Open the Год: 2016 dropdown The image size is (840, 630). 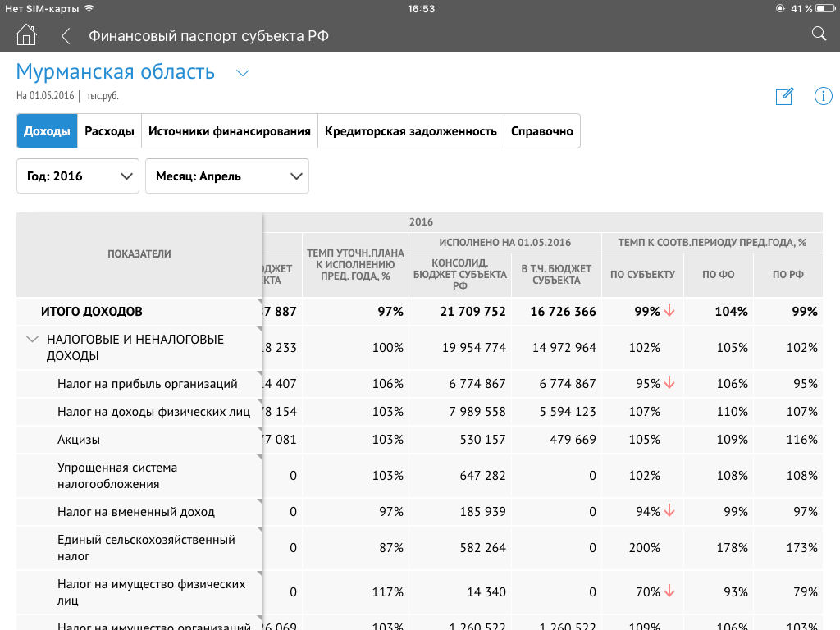pos(78,176)
